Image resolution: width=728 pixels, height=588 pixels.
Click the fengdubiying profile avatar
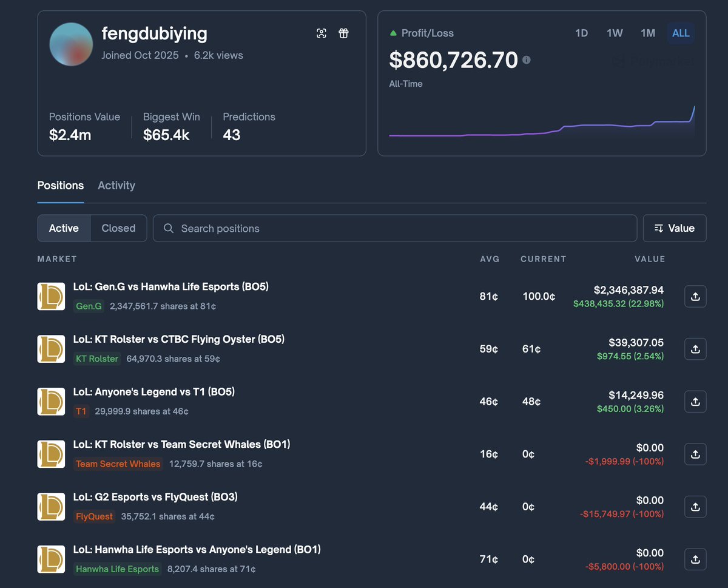point(71,44)
